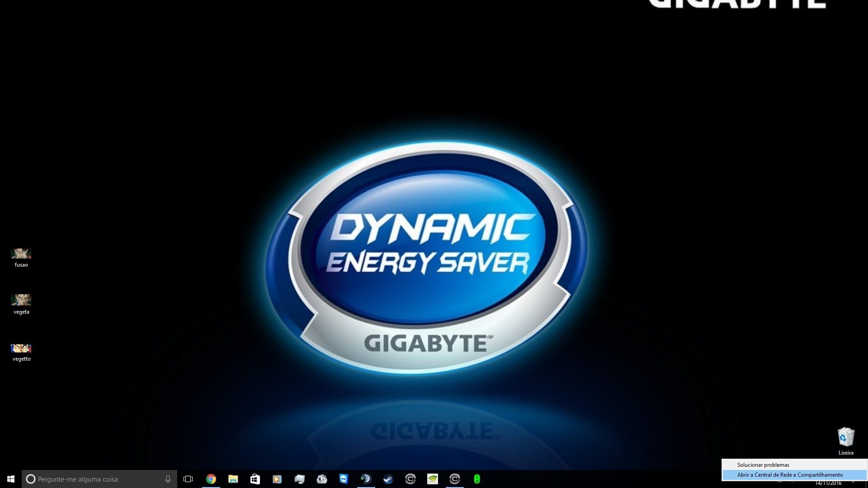
Task: Select the fusao desktop icon
Action: pos(21,258)
